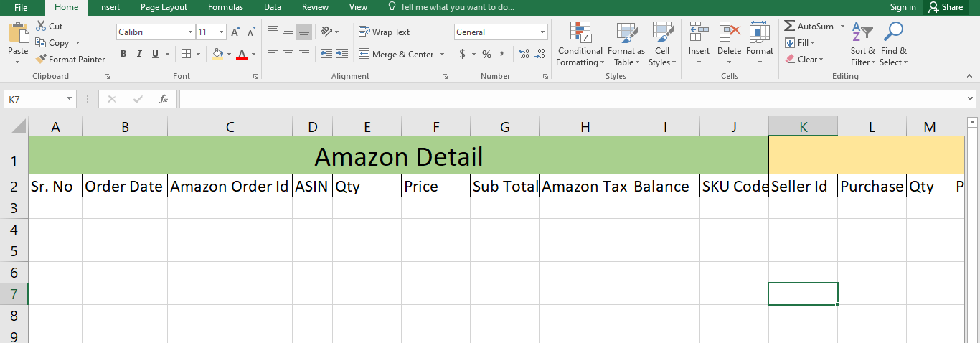Viewport: 980px width, 343px height.
Task: Toggle Center alignment
Action: tap(288, 54)
